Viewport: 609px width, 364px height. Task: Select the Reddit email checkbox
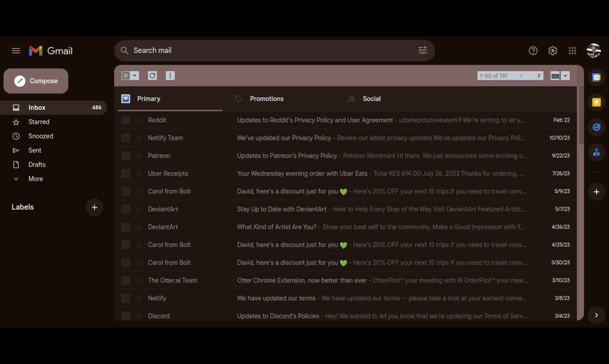(x=126, y=120)
